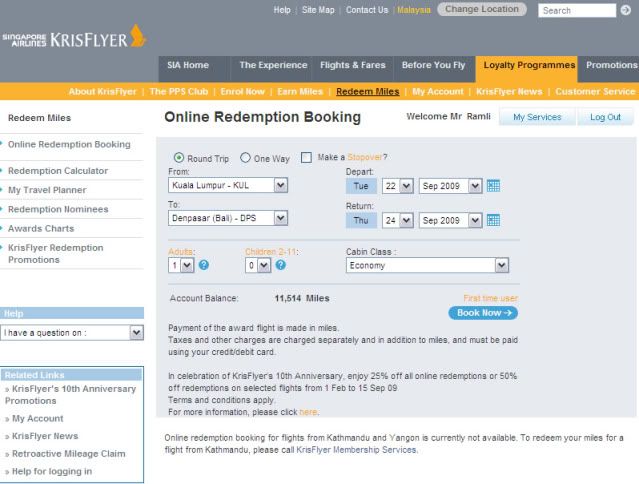
Task: Click the Malaysia location link
Action: (414, 10)
